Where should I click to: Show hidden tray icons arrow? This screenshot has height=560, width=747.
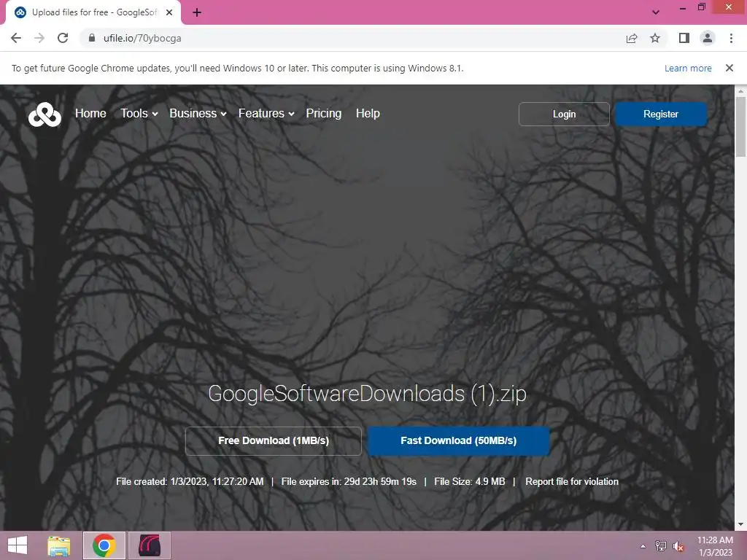click(643, 546)
